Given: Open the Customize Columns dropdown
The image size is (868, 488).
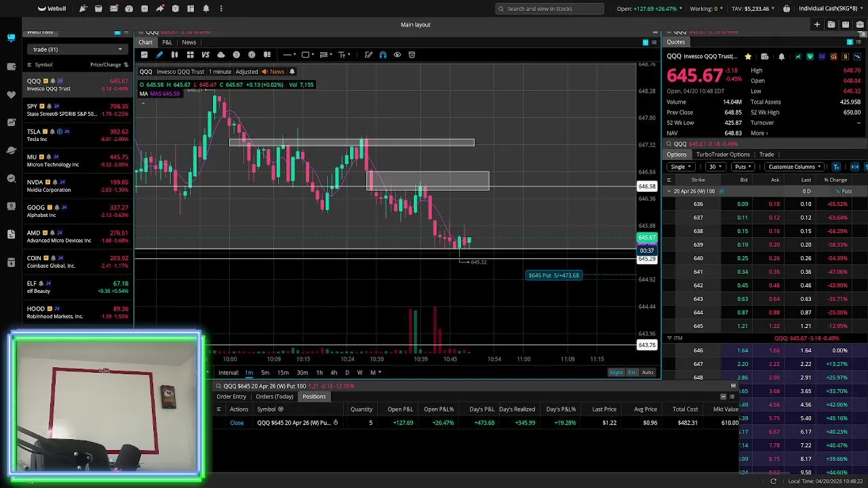Looking at the screenshot, I should [x=794, y=167].
